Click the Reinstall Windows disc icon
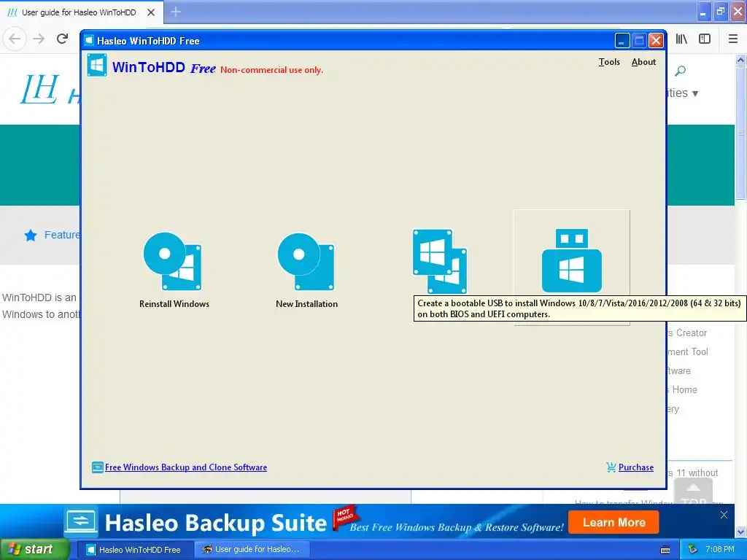Viewport: 747px width, 560px height. coord(173,261)
